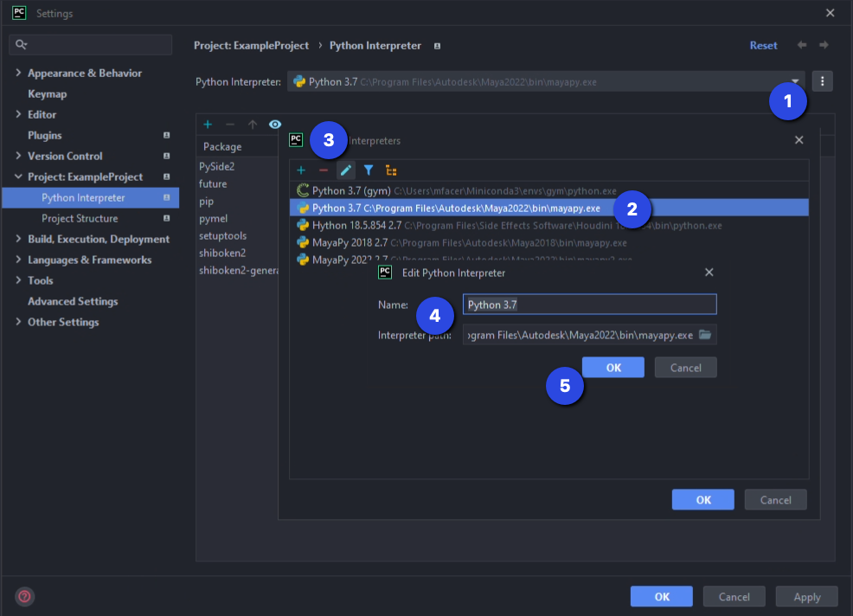Click the help question mark icon
853x616 pixels.
[x=24, y=596]
